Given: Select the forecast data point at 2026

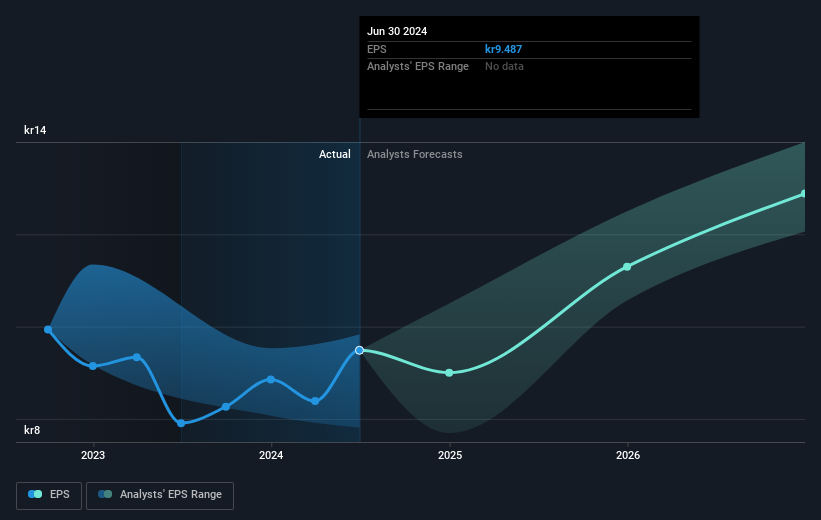Looking at the screenshot, I should [627, 267].
